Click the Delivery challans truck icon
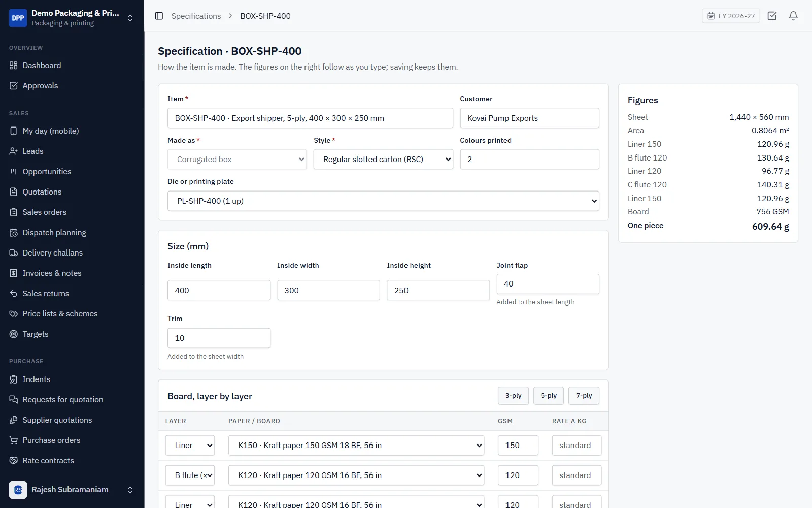Viewport: 812px width, 508px height. tap(14, 253)
